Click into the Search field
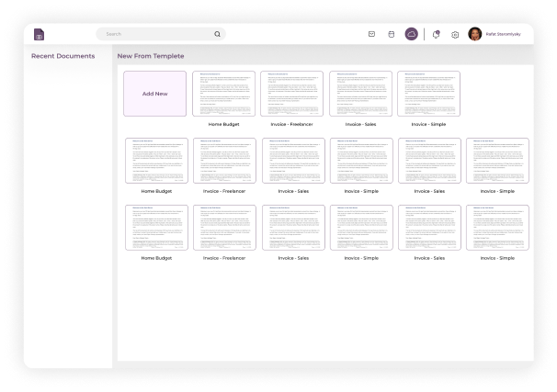 156,34
